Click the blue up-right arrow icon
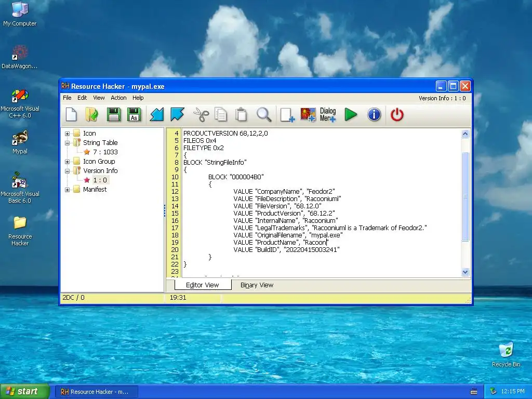Screen dimensions: 532x399 point(177,114)
